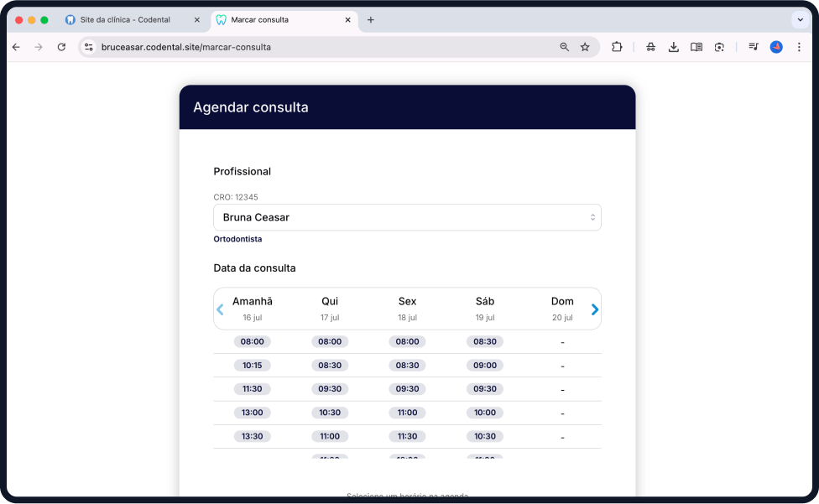Screen dimensions: 819x504
Task: Select the 10:15 slot for Amanhã
Action: [x=253, y=366]
